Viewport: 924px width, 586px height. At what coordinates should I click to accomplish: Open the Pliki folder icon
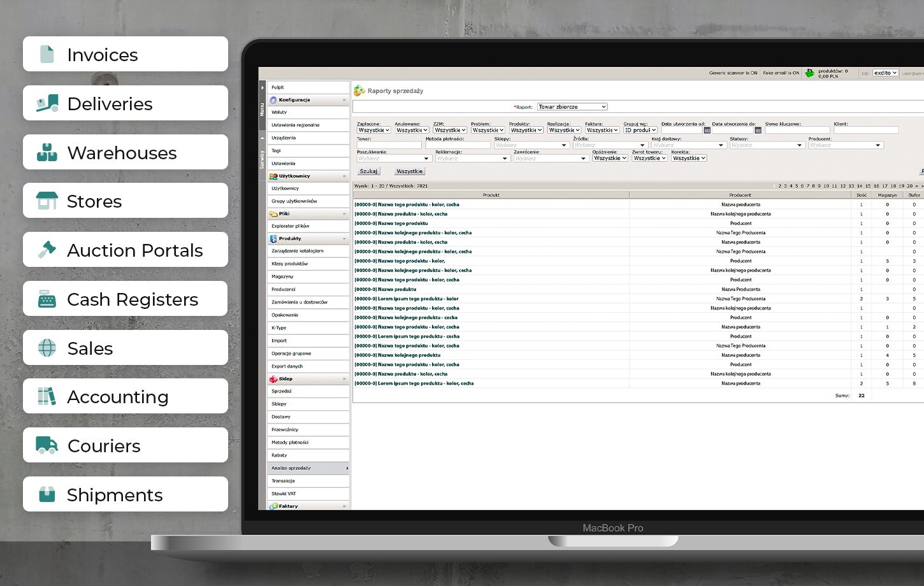pos(274,213)
